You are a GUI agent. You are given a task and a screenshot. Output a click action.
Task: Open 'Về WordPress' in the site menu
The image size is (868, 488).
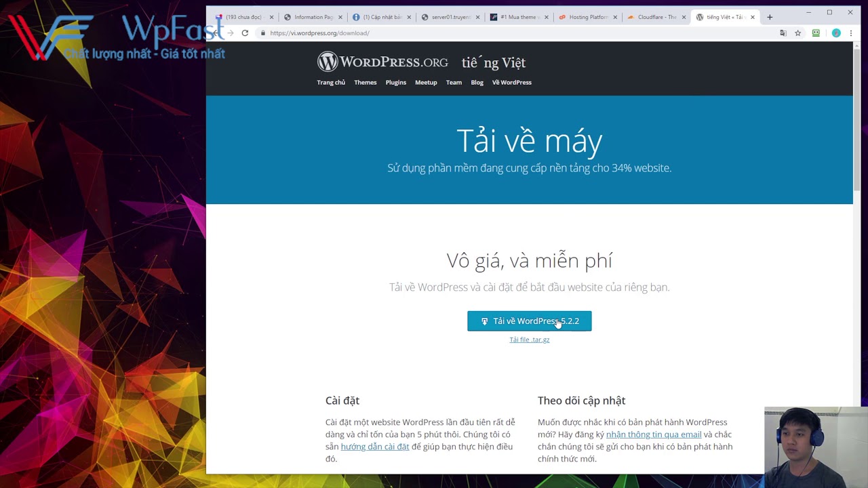point(512,83)
